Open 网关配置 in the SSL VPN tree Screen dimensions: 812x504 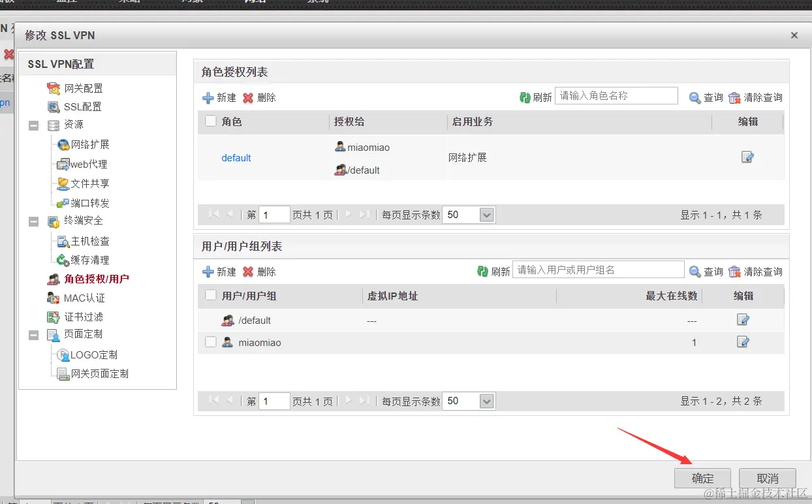coord(83,88)
